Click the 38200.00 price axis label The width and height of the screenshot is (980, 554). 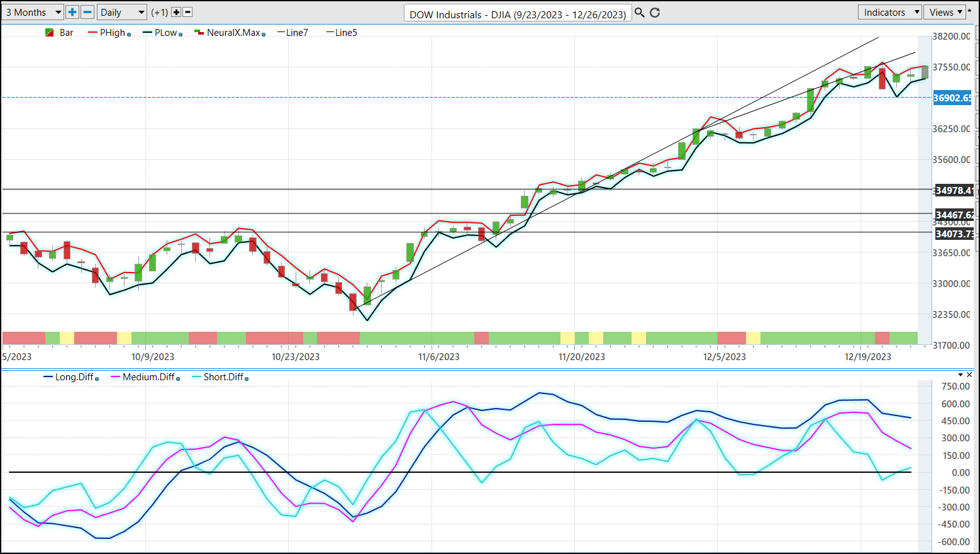(x=952, y=37)
